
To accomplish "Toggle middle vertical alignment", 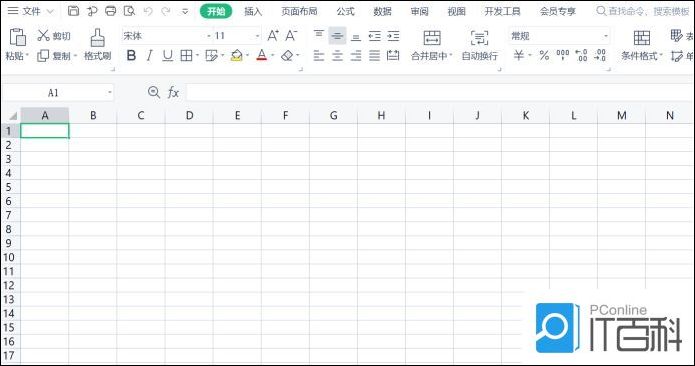I will coord(337,35).
